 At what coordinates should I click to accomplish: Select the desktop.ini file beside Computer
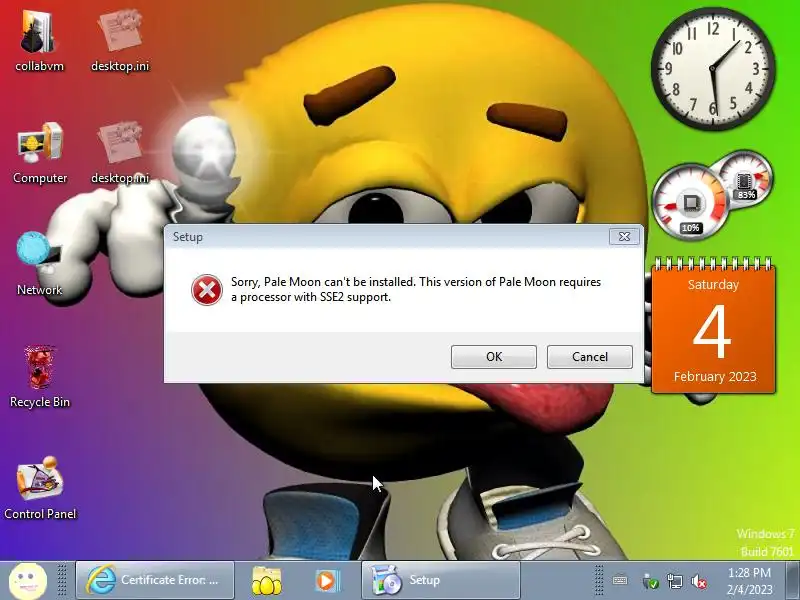120,152
